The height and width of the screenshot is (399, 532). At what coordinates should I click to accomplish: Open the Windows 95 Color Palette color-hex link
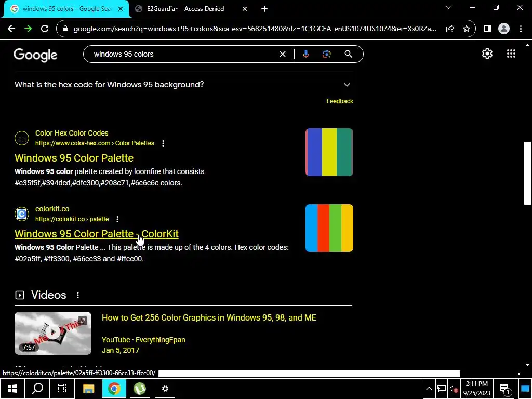pyautogui.click(x=74, y=158)
